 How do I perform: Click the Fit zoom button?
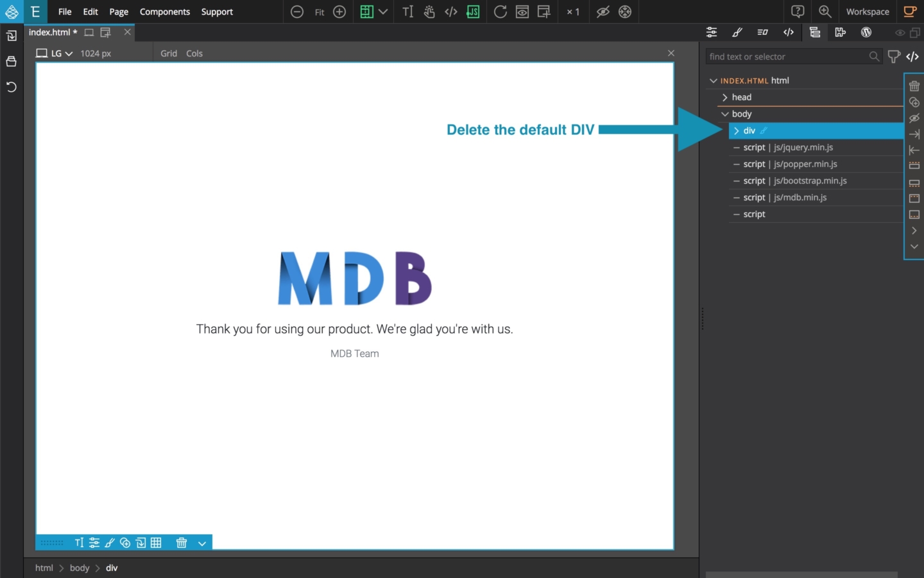click(319, 12)
